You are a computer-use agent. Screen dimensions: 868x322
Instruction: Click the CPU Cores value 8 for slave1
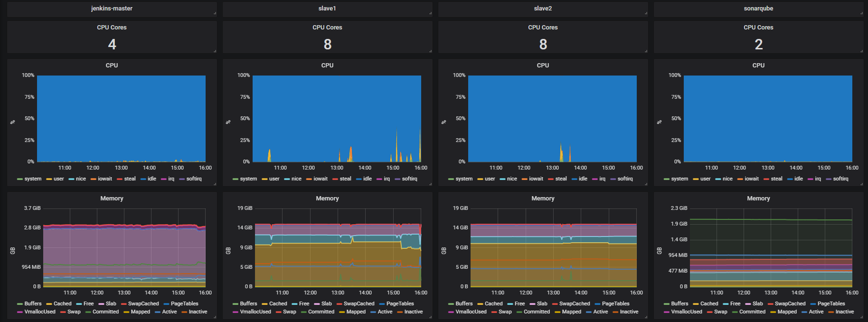point(328,45)
